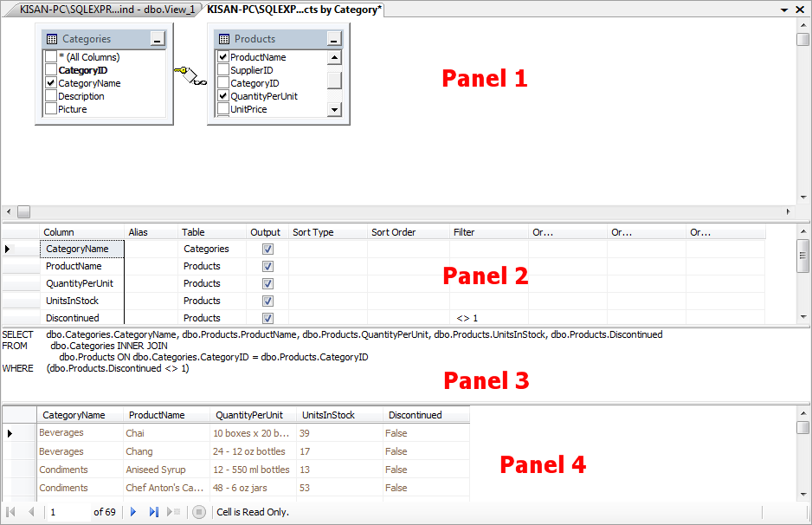812x525 pixels.
Task: Click the ProductName results column header
Action: tap(166, 415)
